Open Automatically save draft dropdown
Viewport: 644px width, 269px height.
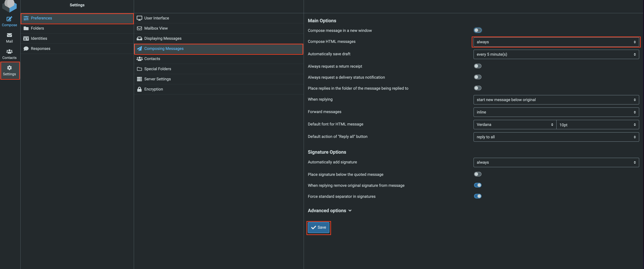point(556,54)
